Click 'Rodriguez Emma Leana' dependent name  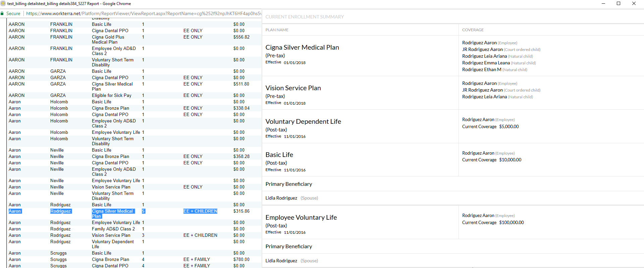(486, 63)
